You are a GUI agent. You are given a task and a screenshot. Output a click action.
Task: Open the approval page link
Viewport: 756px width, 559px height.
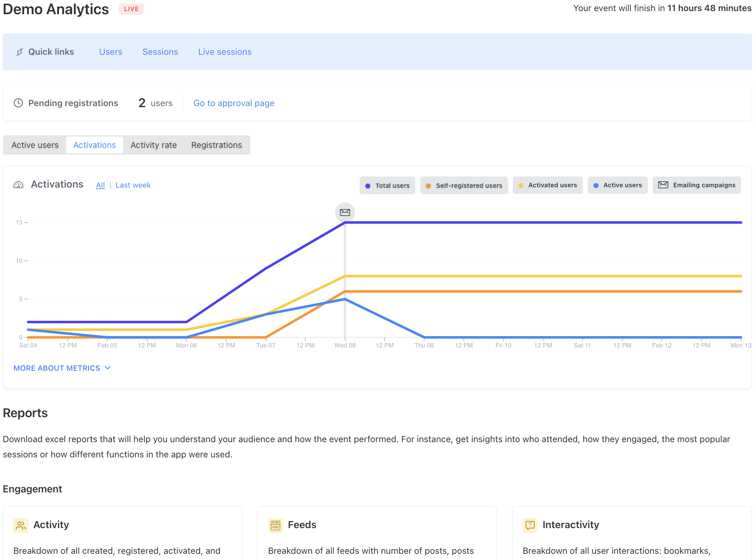pos(234,103)
